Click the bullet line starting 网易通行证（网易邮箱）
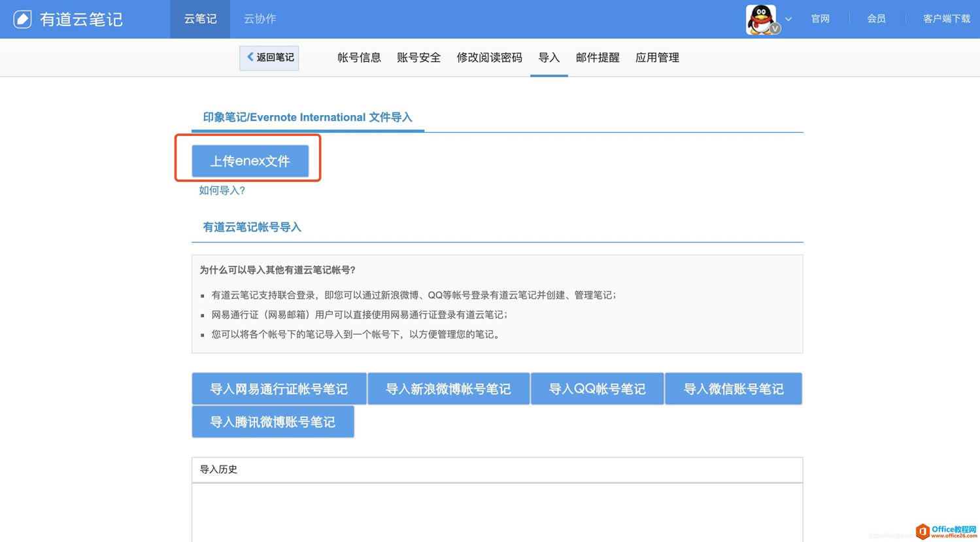The width and height of the screenshot is (980, 542). [x=359, y=315]
